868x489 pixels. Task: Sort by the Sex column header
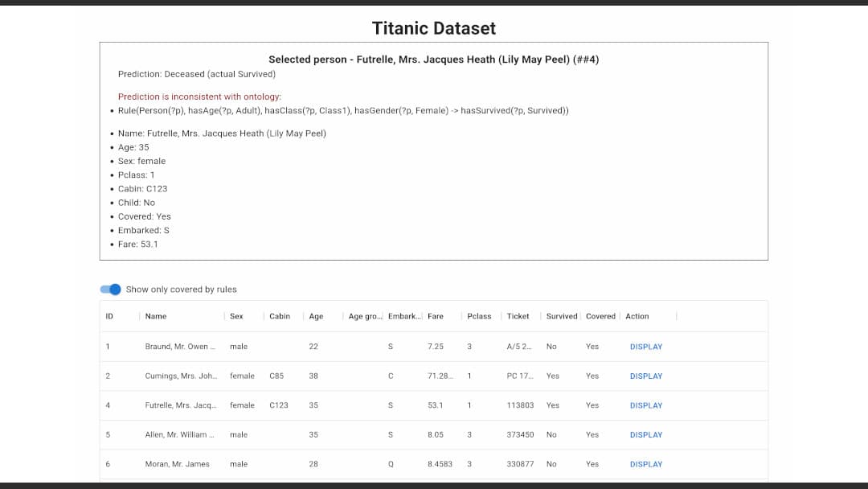tap(236, 317)
